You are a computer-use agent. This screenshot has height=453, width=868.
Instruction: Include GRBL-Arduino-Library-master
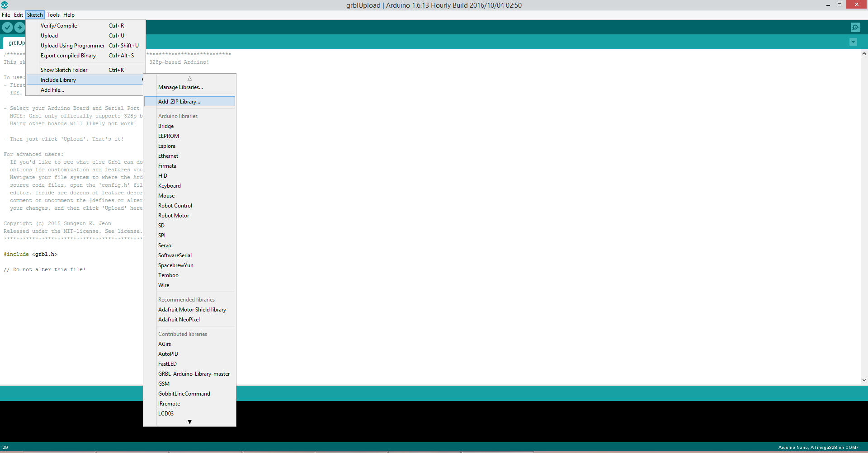(189, 374)
